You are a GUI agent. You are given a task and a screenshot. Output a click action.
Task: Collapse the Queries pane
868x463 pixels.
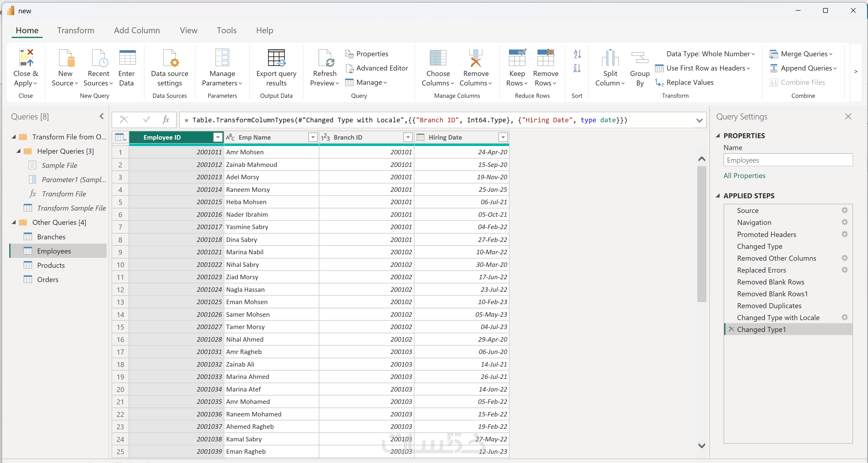point(101,117)
